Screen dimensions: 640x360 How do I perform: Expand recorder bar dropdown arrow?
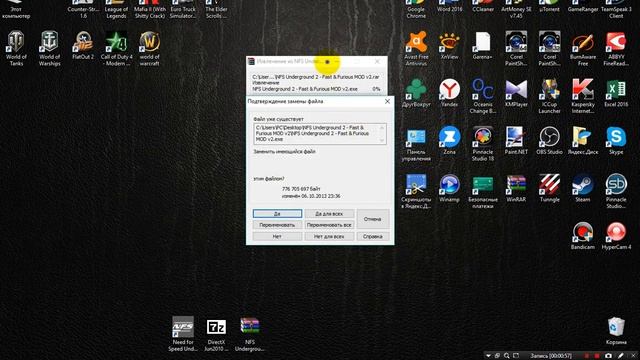[488, 356]
